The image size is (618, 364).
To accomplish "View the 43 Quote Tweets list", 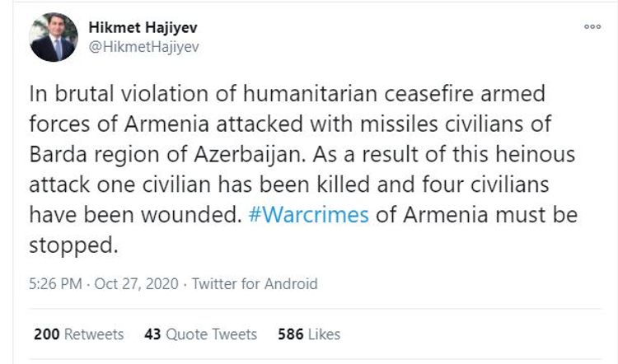I will [200, 334].
